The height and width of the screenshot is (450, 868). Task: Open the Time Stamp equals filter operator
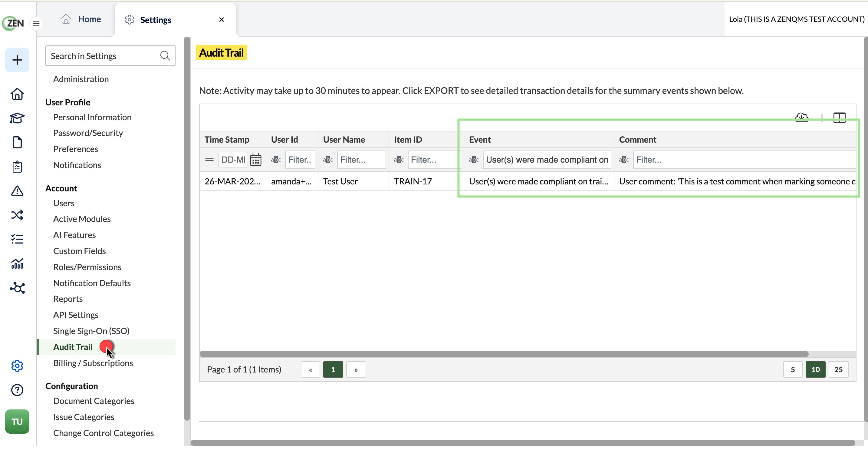point(209,160)
